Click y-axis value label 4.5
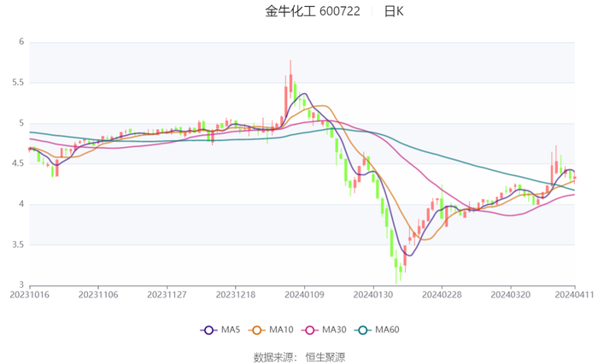 pos(18,163)
